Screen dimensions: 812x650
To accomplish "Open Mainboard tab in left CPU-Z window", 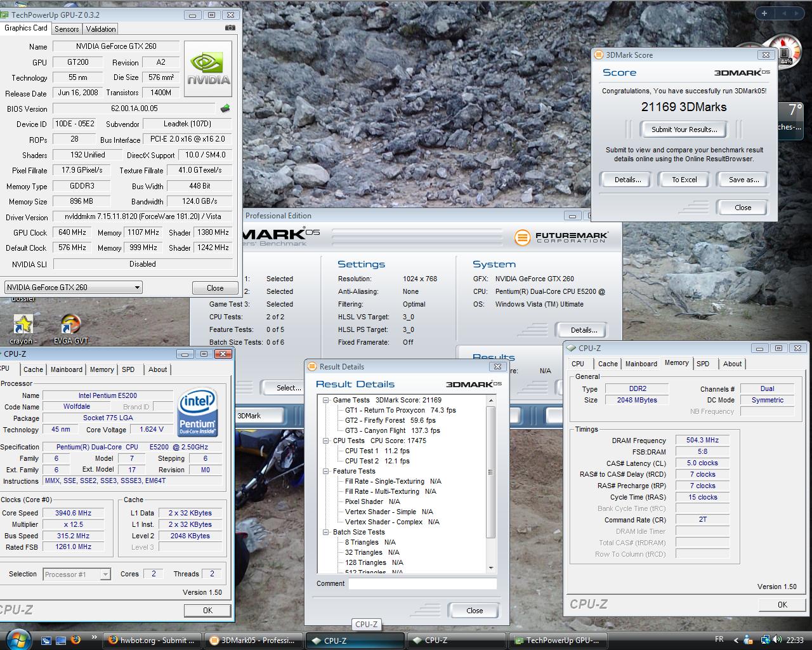I will (67, 369).
